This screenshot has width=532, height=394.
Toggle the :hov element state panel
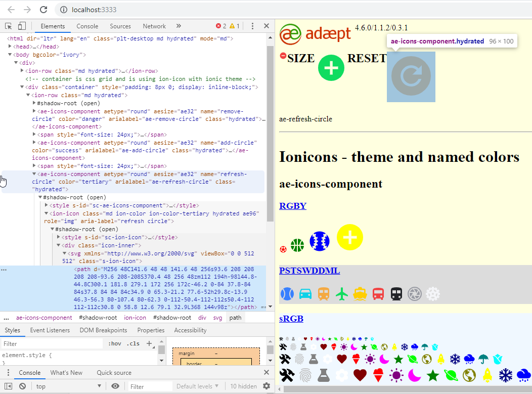[x=115, y=343]
